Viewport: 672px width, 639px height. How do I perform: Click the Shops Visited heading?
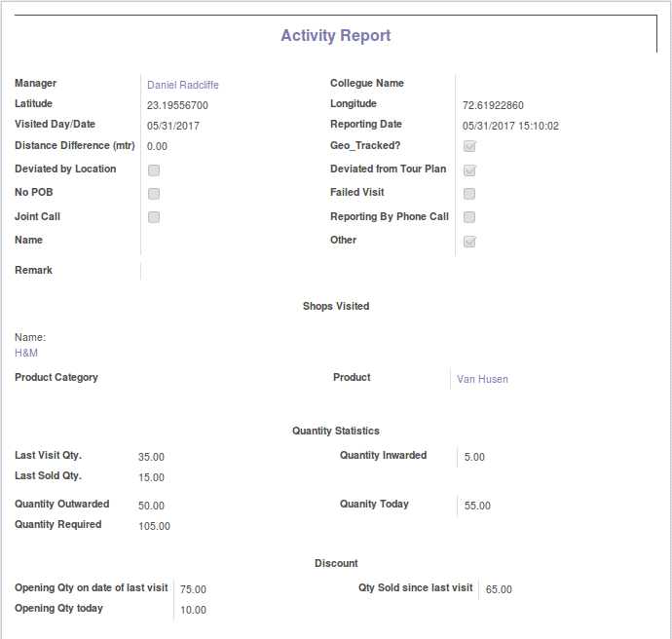(x=336, y=306)
